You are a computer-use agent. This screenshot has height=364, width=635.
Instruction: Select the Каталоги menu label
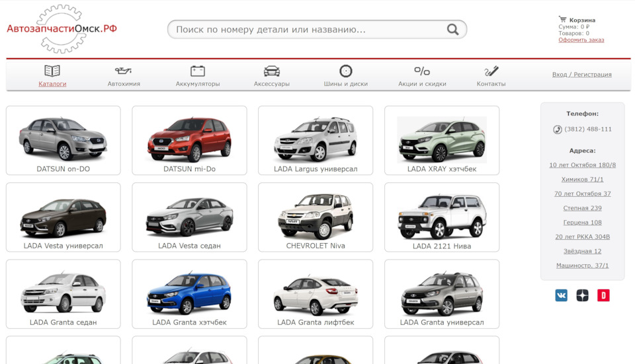pos(52,84)
